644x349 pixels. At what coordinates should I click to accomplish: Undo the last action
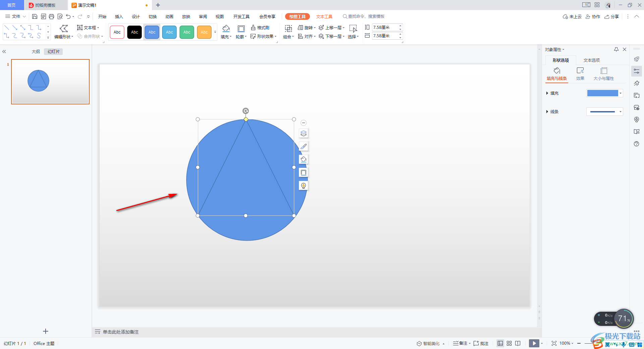click(68, 16)
